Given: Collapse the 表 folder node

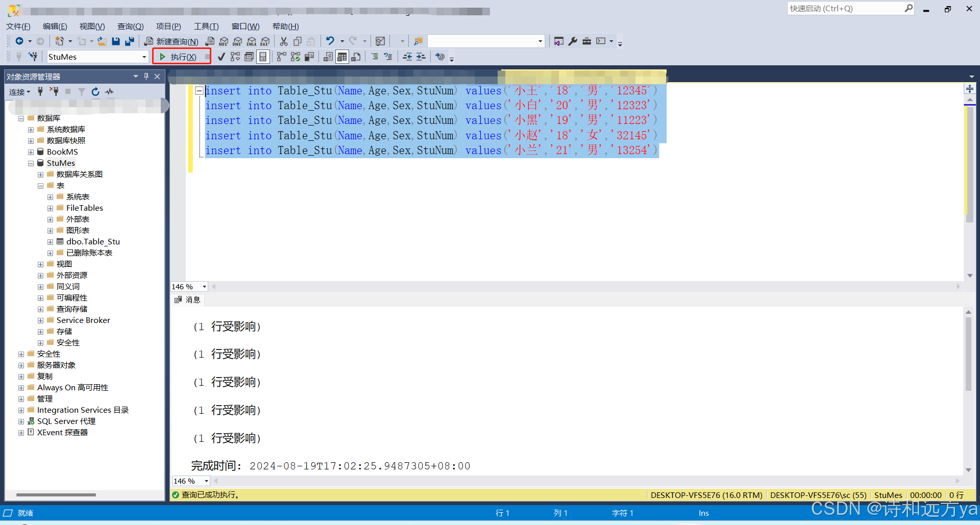Looking at the screenshot, I should coord(40,186).
